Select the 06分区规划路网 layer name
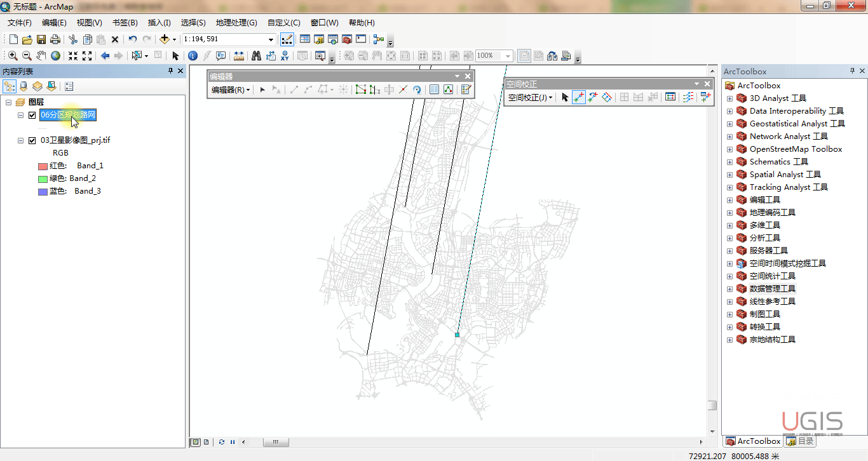This screenshot has height=461, width=868. (68, 115)
